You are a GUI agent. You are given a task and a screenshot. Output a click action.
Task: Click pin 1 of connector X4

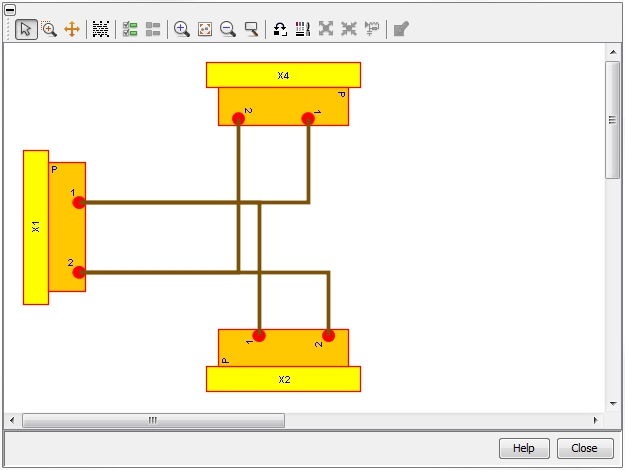click(x=308, y=118)
